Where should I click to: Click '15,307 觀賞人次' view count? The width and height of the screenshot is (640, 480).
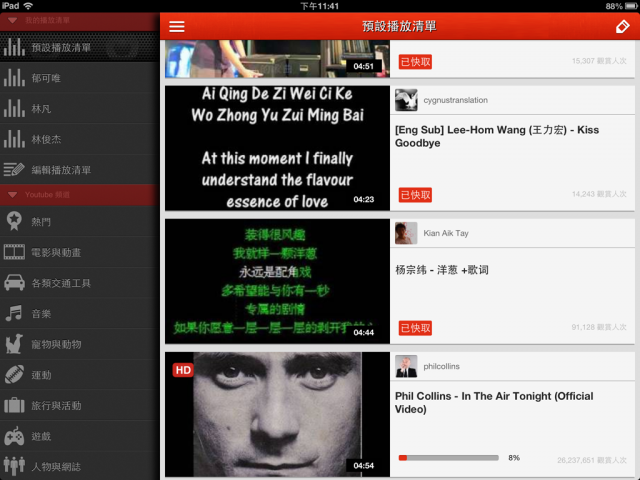click(599, 61)
